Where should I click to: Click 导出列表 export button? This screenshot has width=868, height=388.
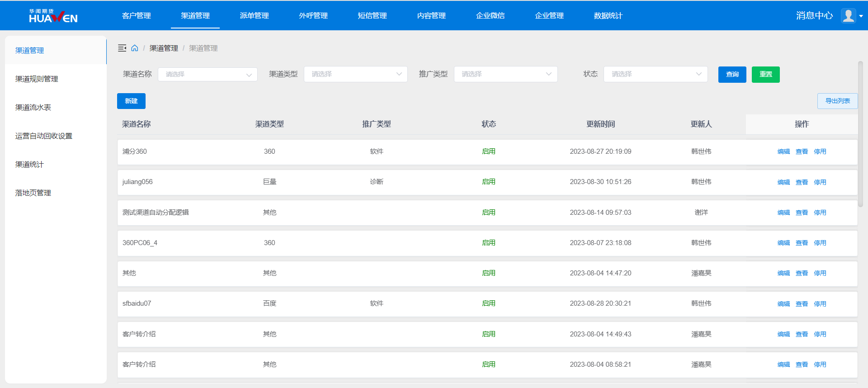click(x=838, y=101)
